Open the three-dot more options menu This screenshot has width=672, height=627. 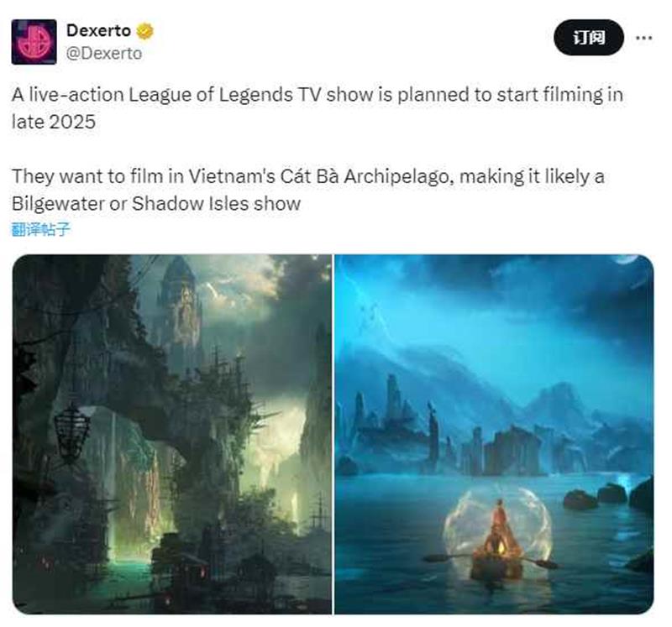coord(644,38)
